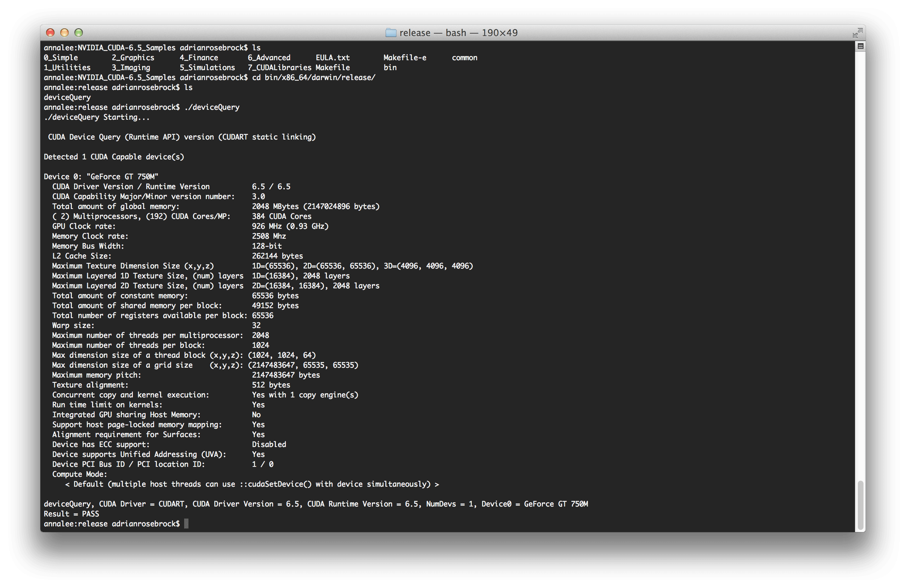Click '1_Utilities' directory name
This screenshot has width=906, height=588.
[x=67, y=67]
